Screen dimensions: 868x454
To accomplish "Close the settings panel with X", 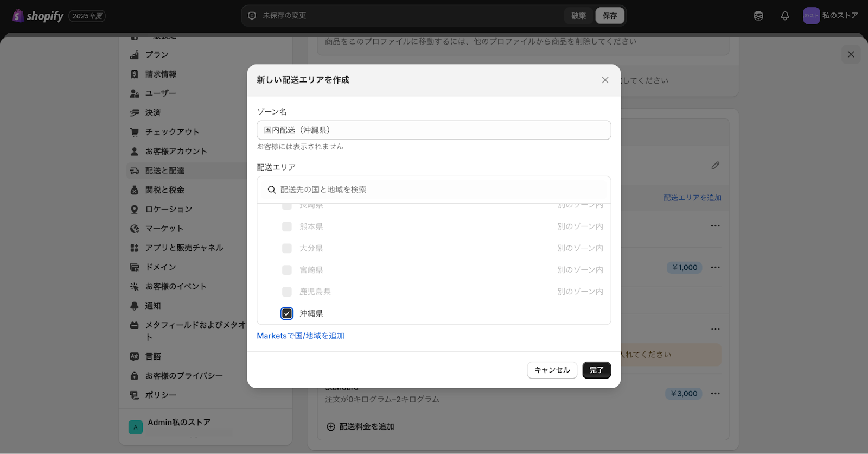I will point(851,54).
